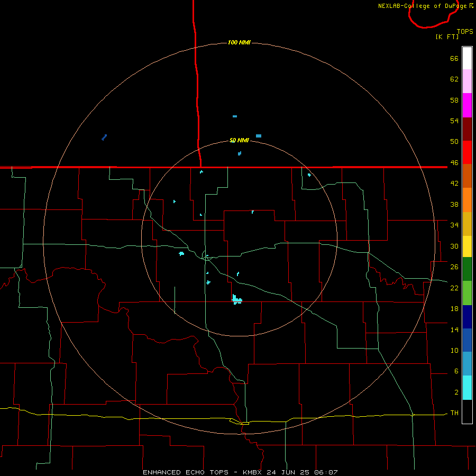Click legend value 30
Screen dimensions: 476x476
[454, 246]
